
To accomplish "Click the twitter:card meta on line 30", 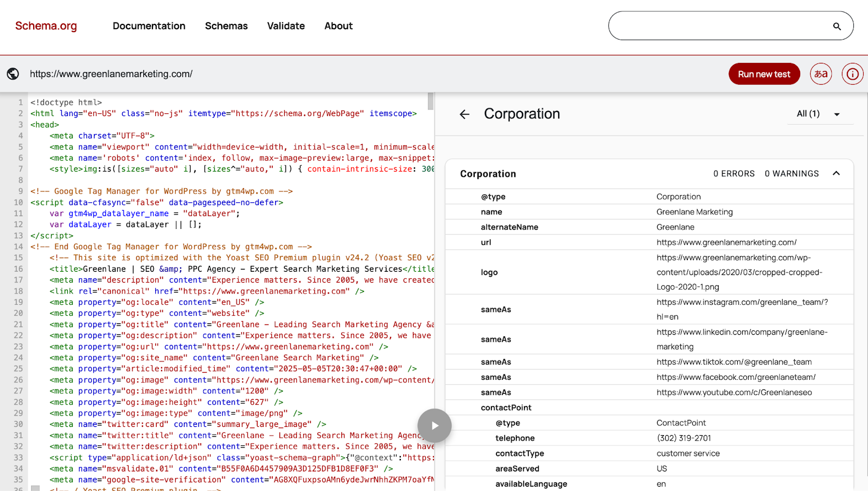I will click(x=188, y=424).
